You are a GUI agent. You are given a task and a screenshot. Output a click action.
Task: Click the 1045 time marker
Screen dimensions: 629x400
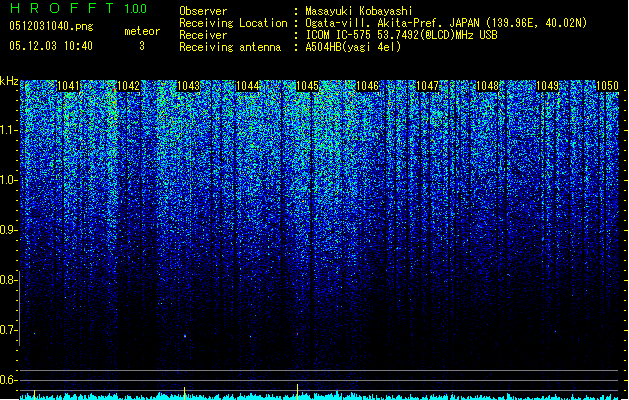[x=308, y=86]
